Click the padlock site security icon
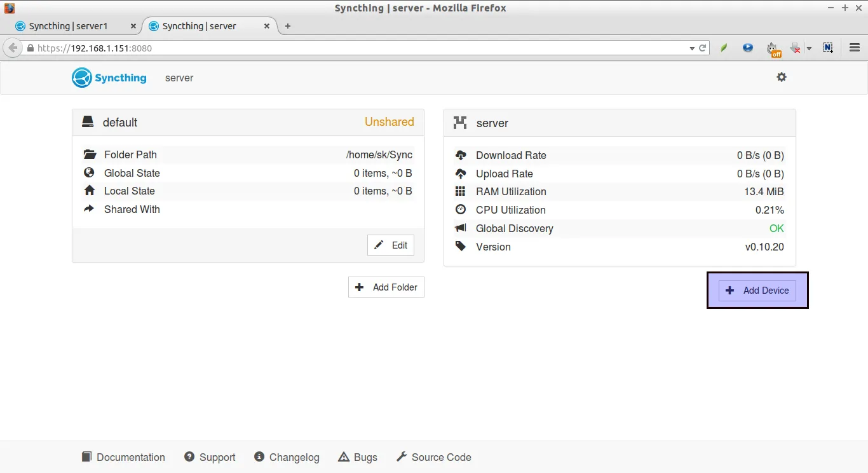Image resolution: width=868 pixels, height=473 pixels. coord(30,48)
